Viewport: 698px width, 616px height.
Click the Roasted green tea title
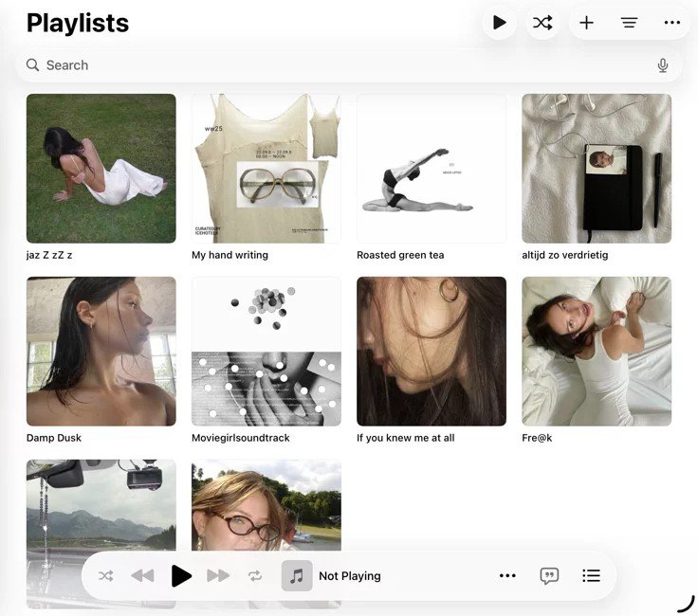coord(400,255)
